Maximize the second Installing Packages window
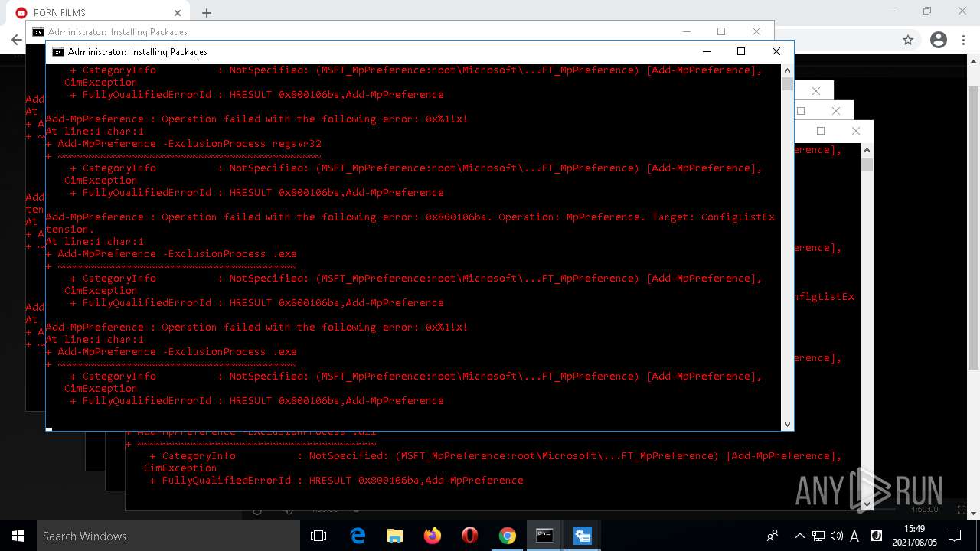The image size is (980, 551). [x=721, y=31]
